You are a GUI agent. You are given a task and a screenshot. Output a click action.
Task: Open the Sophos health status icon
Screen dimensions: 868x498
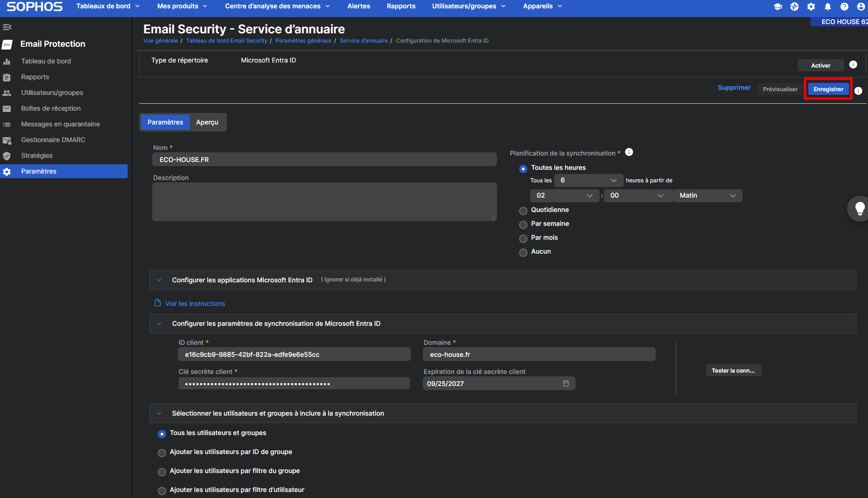[794, 6]
